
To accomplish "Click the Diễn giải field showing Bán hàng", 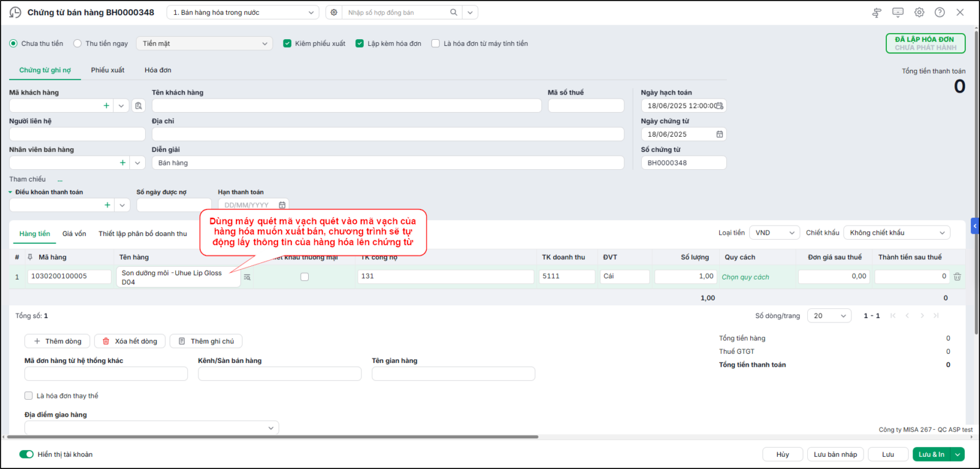I will [388, 162].
